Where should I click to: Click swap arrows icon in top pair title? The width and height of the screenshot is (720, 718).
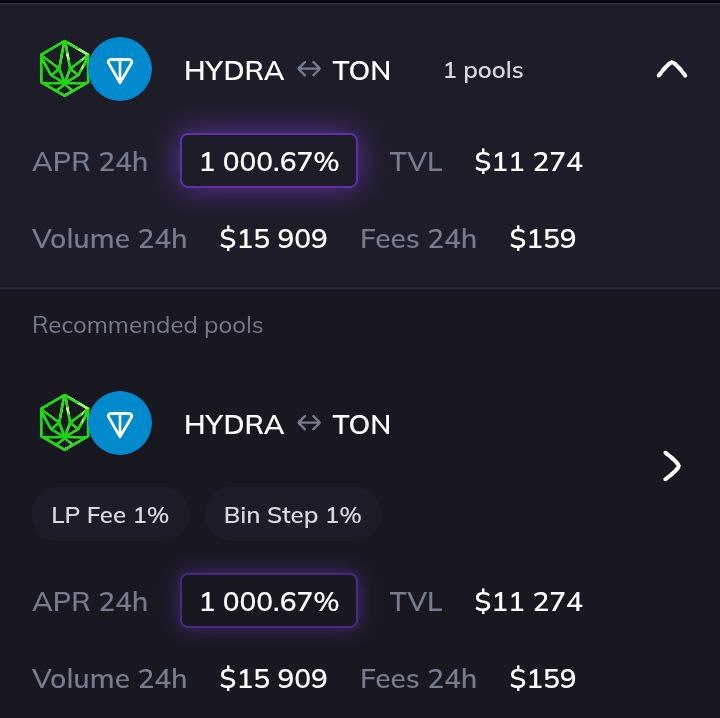309,70
